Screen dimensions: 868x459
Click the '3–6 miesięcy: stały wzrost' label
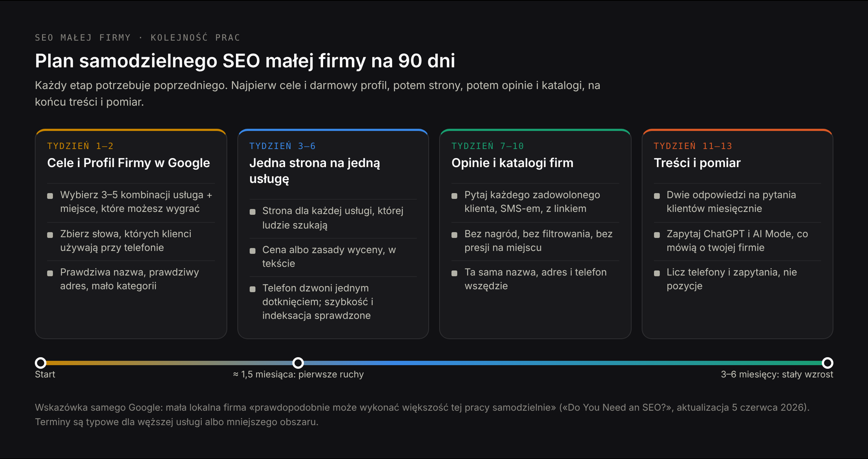pyautogui.click(x=777, y=375)
